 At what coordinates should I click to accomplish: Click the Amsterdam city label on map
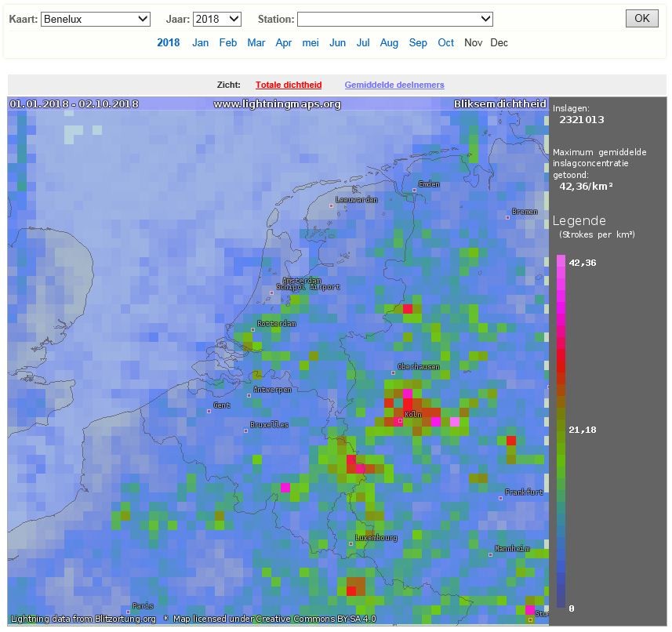pos(302,281)
